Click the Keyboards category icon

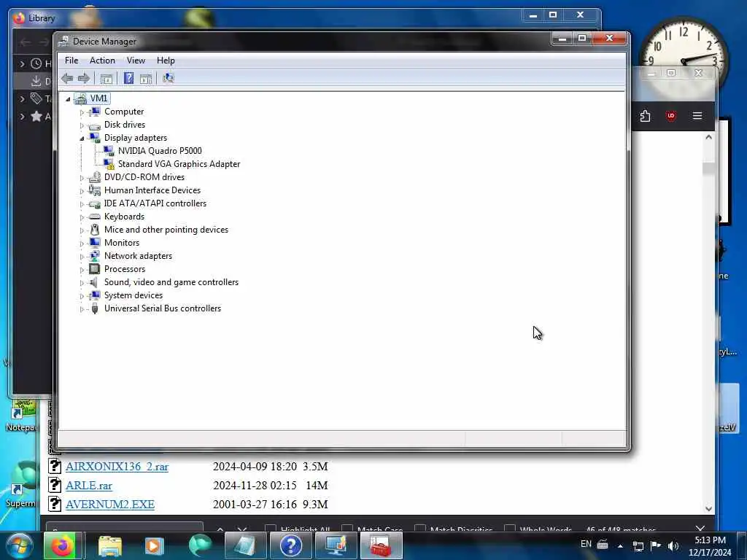click(x=95, y=217)
